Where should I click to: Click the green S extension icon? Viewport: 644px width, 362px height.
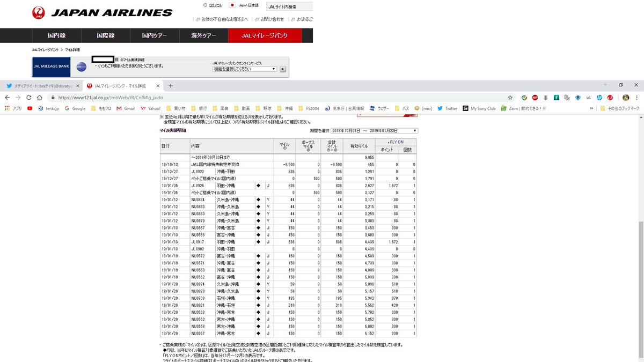pos(557,98)
